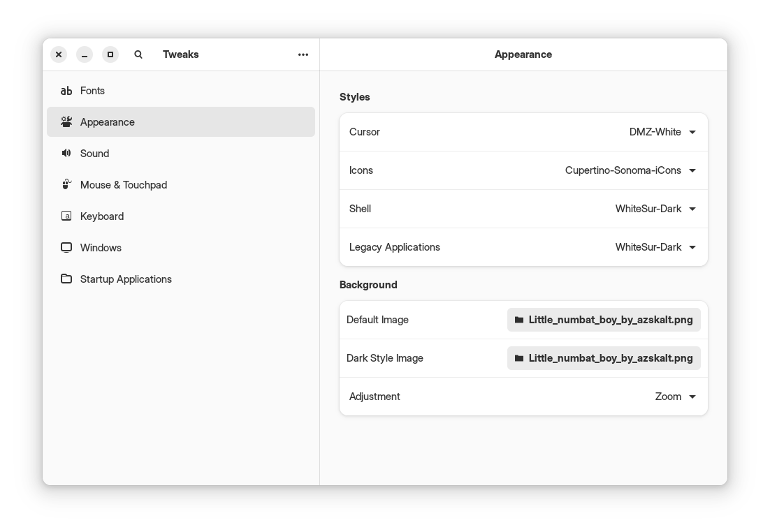770x532 pixels.
Task: Click the Styles section heading
Action: [x=354, y=97]
